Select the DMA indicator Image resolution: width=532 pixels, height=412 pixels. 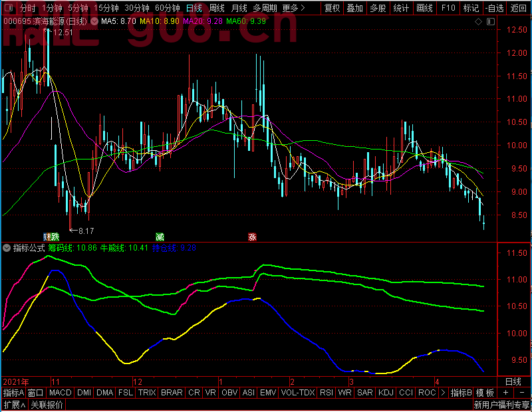(x=105, y=393)
